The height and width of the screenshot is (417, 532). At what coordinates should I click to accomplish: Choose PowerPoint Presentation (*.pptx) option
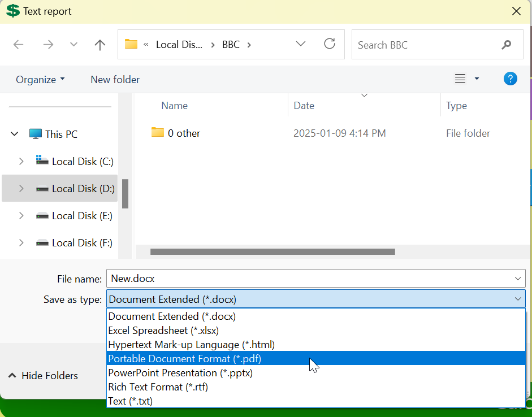point(316,372)
